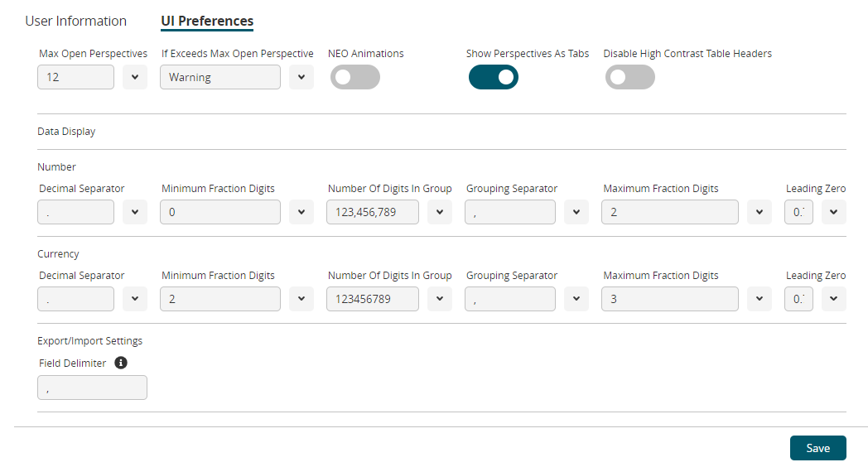
Task: Expand Currency Leading Zero dropdown arrow
Action: [833, 299]
